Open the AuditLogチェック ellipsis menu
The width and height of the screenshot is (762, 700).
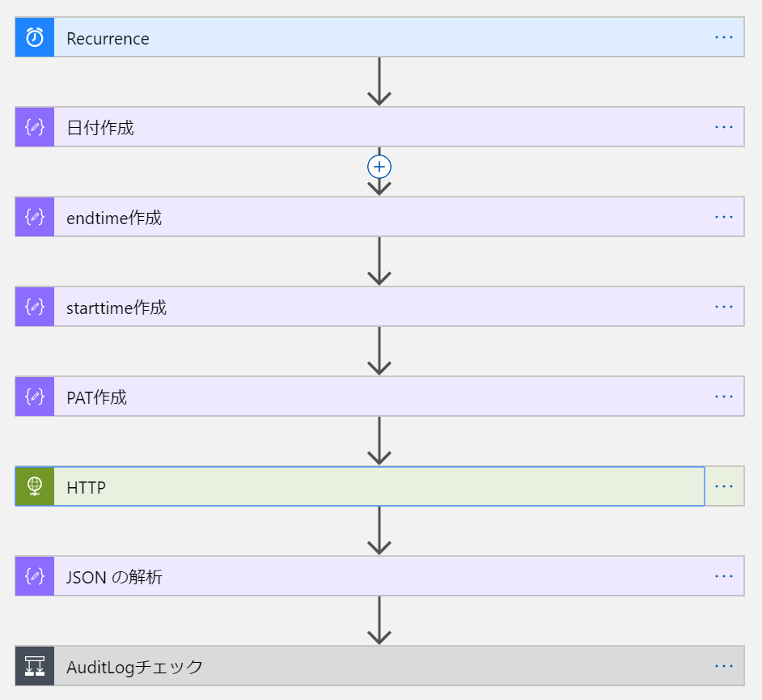pyautogui.click(x=724, y=666)
